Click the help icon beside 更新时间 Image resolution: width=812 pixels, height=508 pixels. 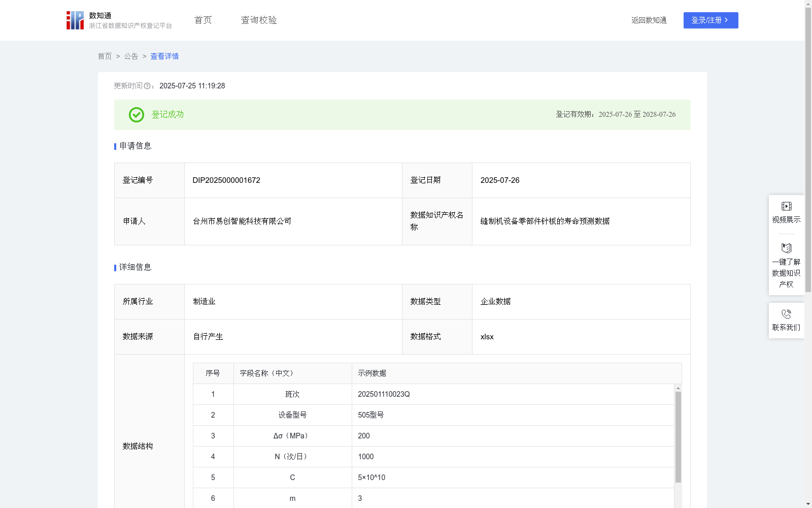[x=147, y=86]
